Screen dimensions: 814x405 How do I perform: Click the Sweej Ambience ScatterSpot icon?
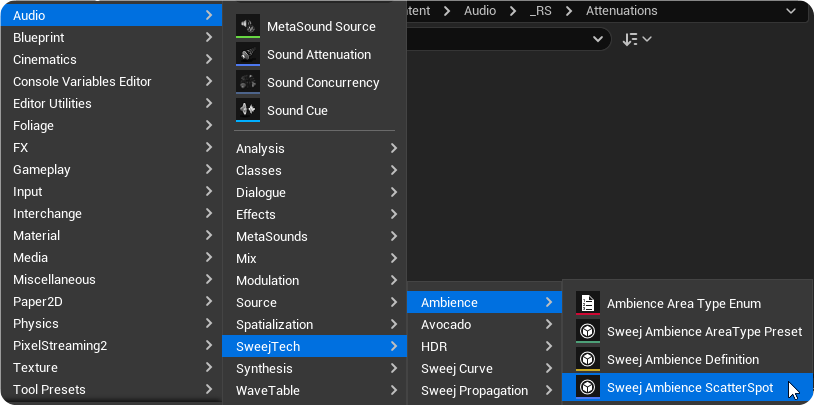(x=588, y=387)
